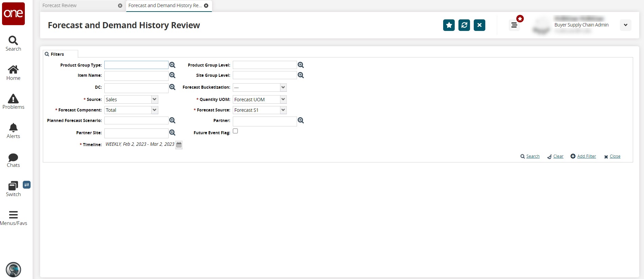Image resolution: width=644 pixels, height=279 pixels.
Task: Expand the Forecast Source dropdown
Action: click(283, 110)
